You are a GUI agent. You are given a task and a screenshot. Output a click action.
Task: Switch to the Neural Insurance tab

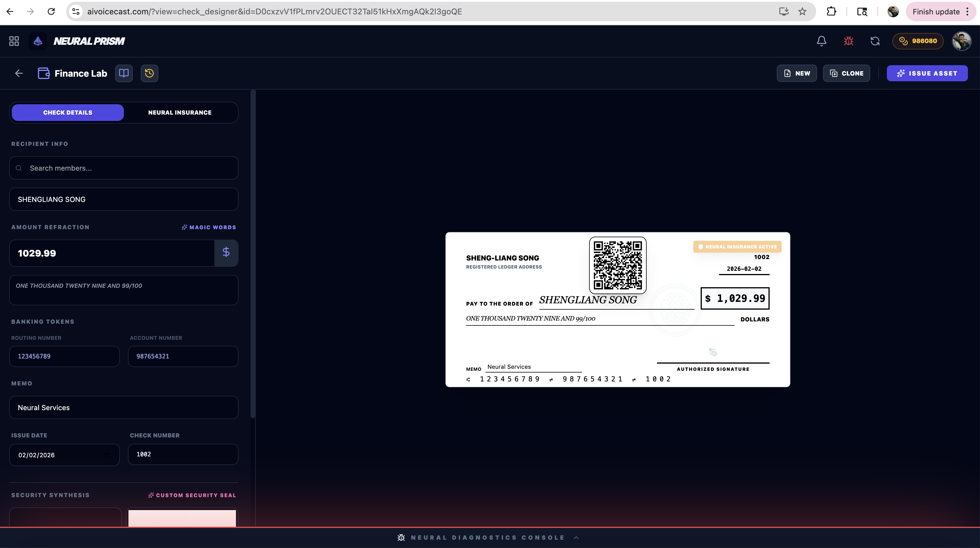coord(180,113)
